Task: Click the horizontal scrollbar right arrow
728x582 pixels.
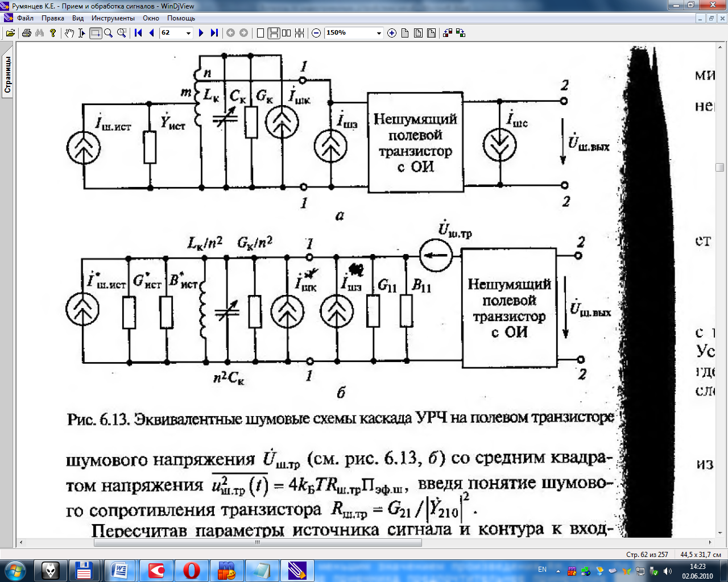Action: pyautogui.click(x=710, y=542)
